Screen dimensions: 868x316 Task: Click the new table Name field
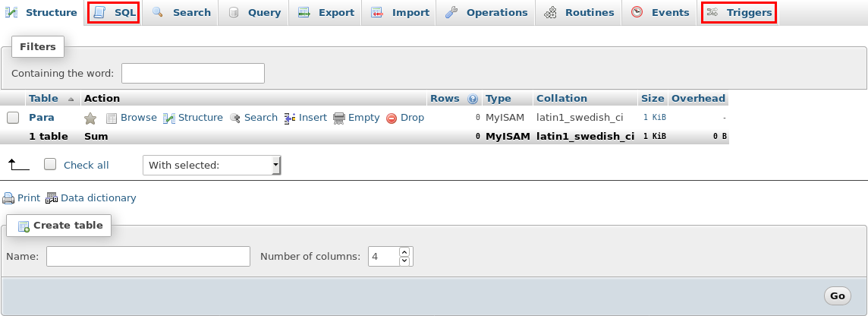click(148, 257)
